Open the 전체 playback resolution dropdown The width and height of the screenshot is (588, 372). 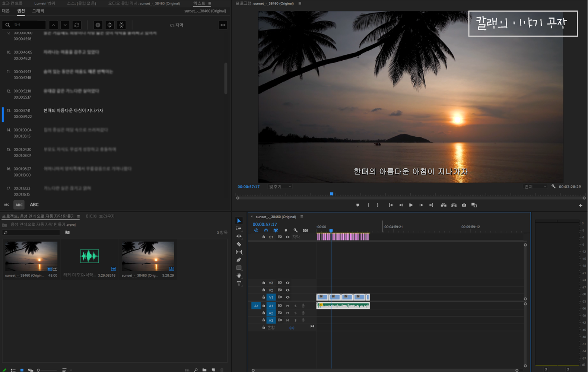(x=535, y=187)
